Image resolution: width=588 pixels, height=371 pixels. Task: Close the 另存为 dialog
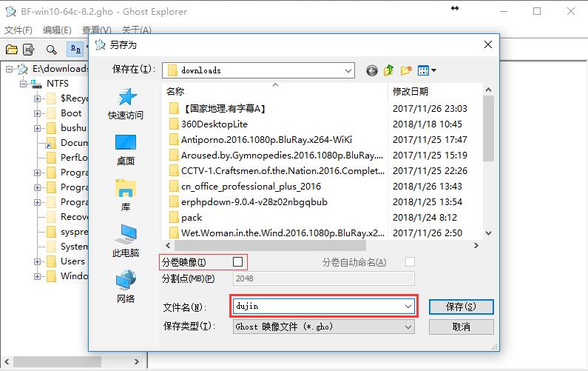coord(488,44)
